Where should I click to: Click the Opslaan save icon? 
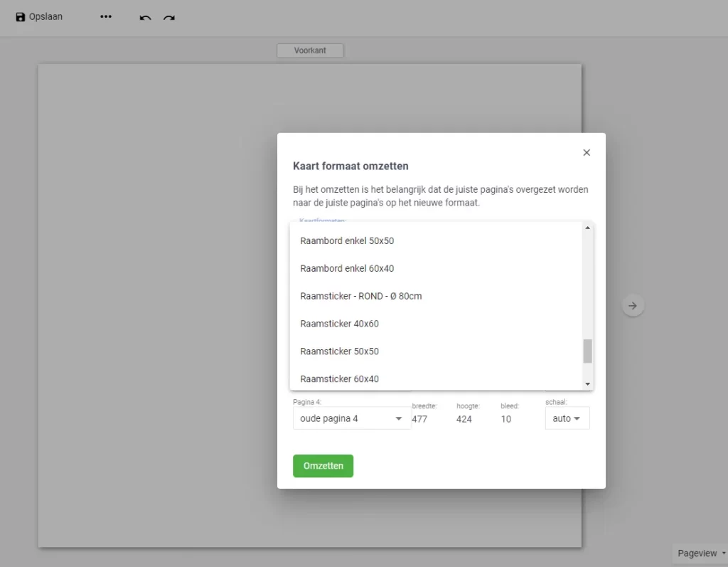pos(21,16)
